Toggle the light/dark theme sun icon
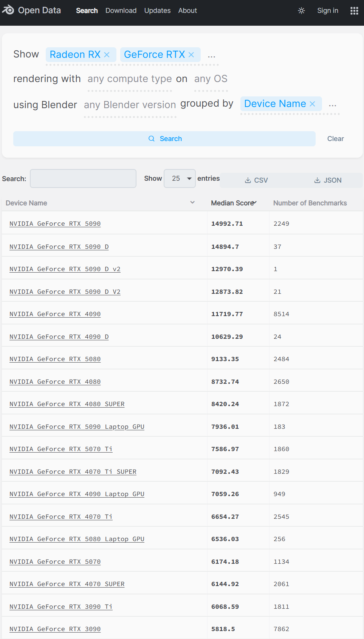The width and height of the screenshot is (364, 639). tap(301, 11)
